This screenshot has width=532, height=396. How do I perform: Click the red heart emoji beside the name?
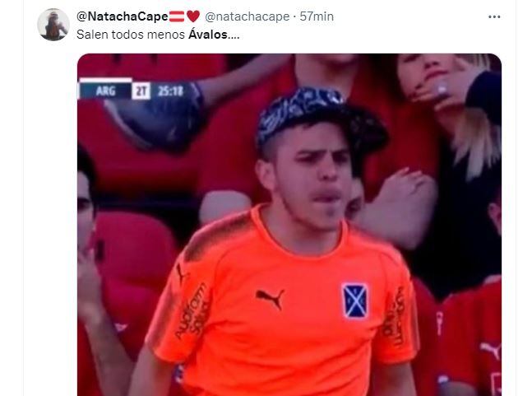tap(193, 16)
